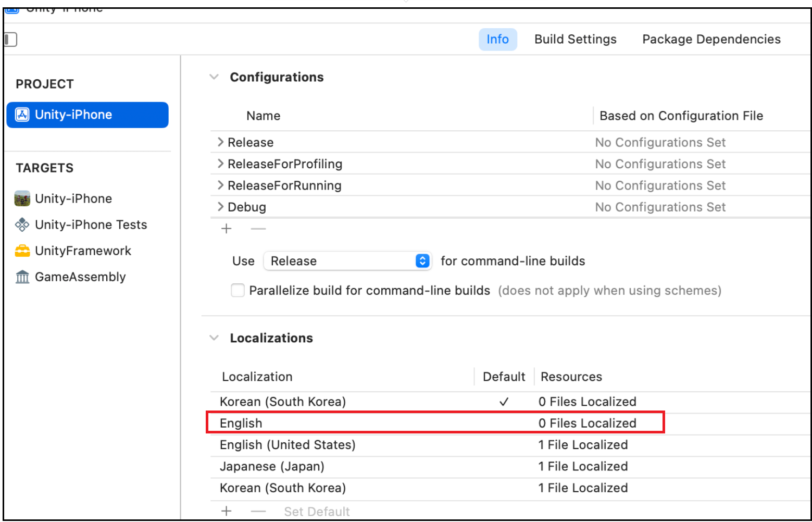Remove localization with minus icon

pyautogui.click(x=258, y=512)
